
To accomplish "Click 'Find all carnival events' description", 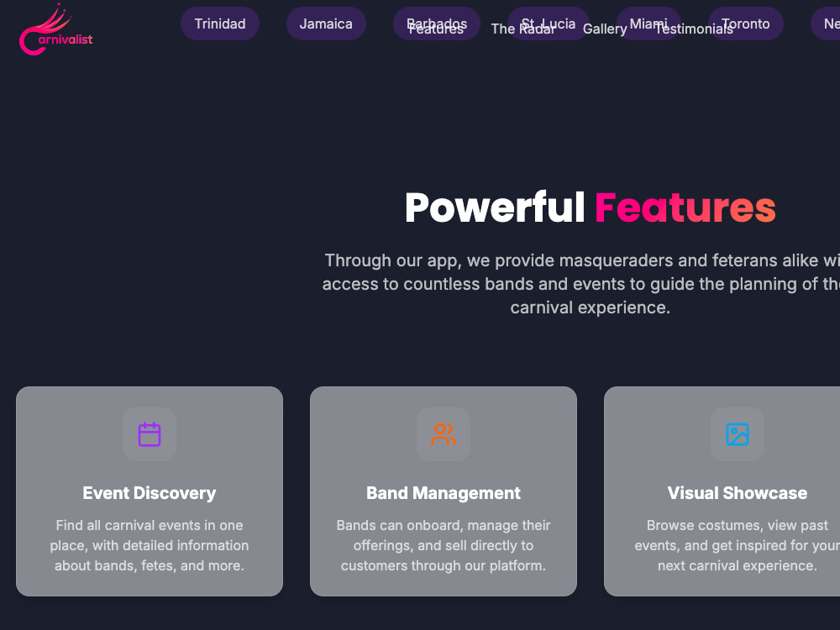I will click(150, 545).
